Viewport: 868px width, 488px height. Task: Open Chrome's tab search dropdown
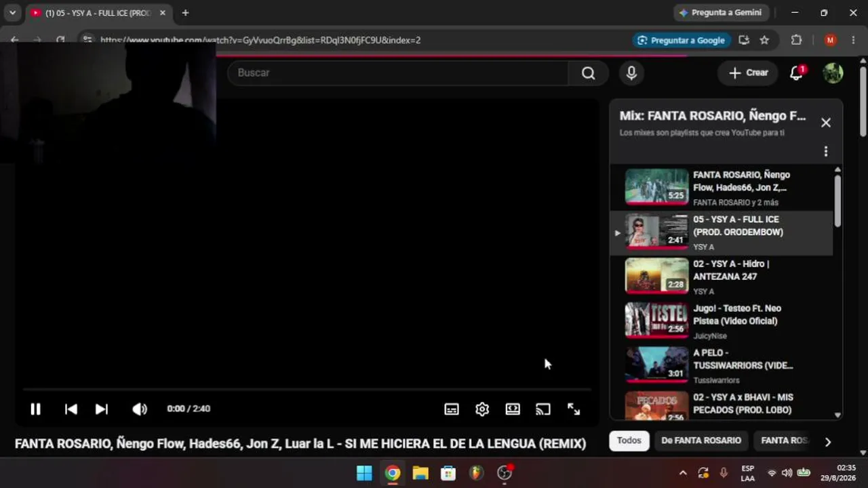(x=12, y=13)
